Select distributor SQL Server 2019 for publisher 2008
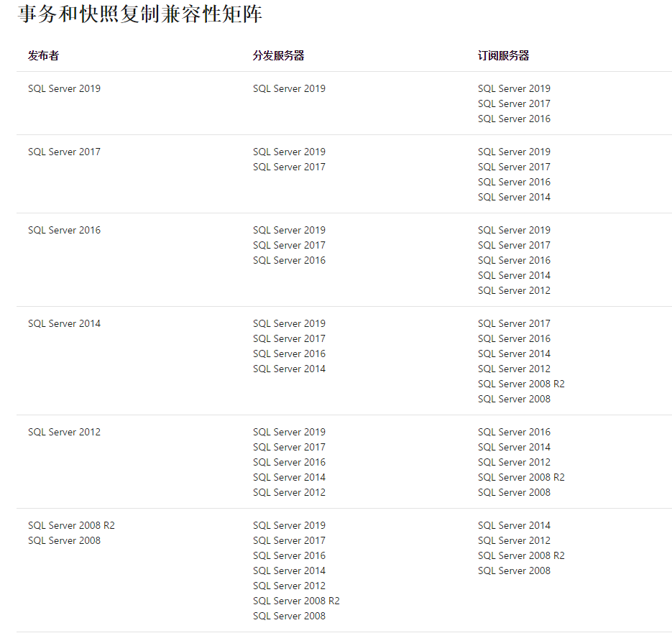Image resolution: width=672 pixels, height=633 pixels. coord(290,526)
